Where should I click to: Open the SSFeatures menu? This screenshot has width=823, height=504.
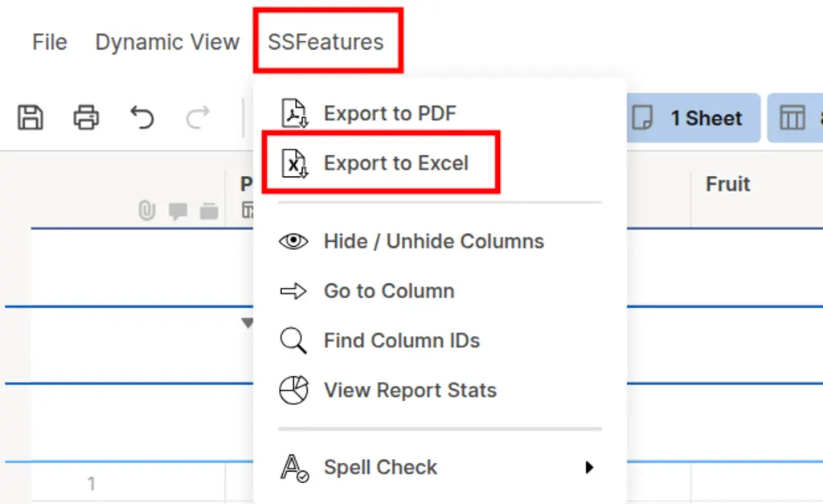(326, 42)
